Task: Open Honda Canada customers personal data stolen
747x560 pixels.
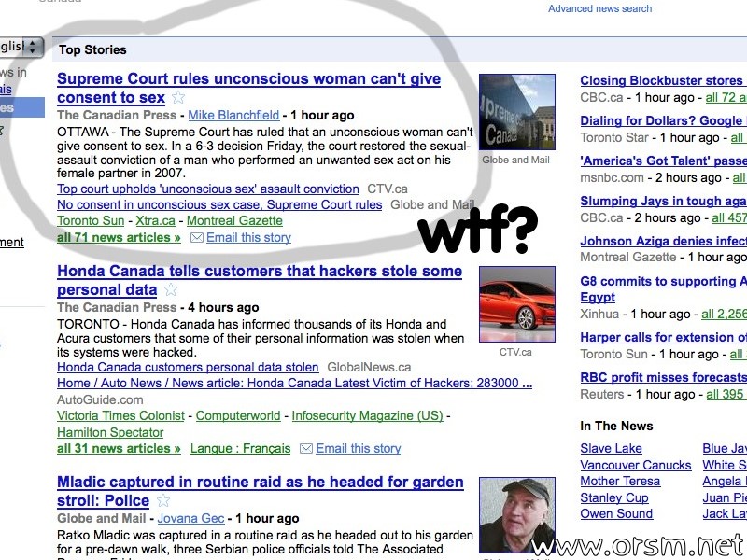Action: click(188, 368)
